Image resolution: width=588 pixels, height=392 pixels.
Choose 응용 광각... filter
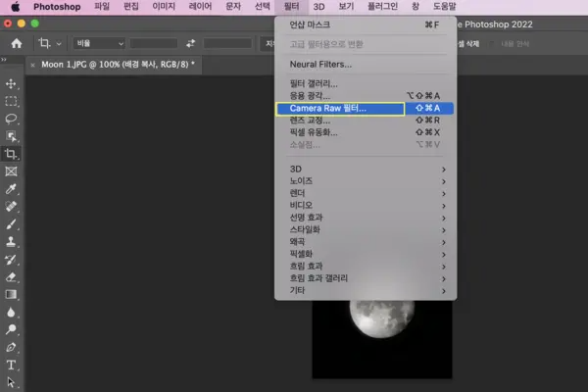coord(366,96)
